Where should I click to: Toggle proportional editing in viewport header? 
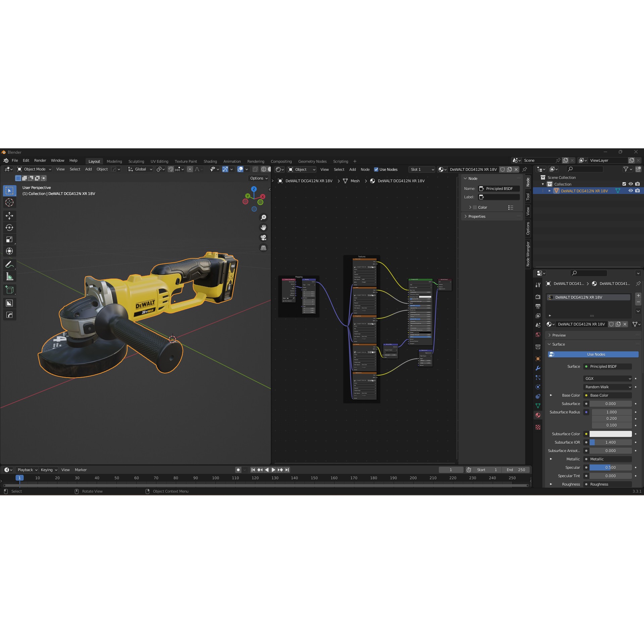[x=190, y=169]
